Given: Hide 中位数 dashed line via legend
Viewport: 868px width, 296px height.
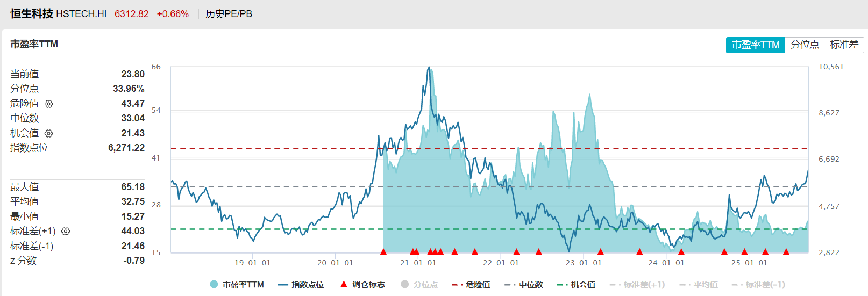Looking at the screenshot, I should pos(524,285).
